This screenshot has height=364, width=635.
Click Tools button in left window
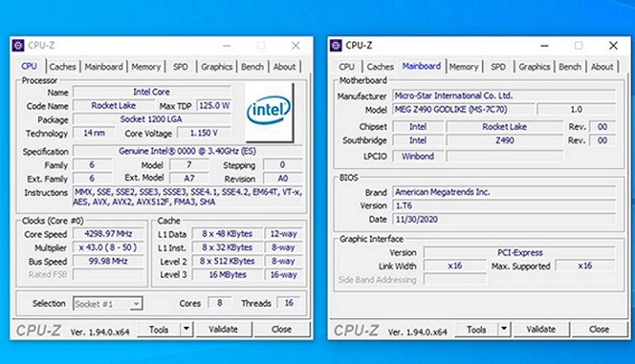point(159,330)
